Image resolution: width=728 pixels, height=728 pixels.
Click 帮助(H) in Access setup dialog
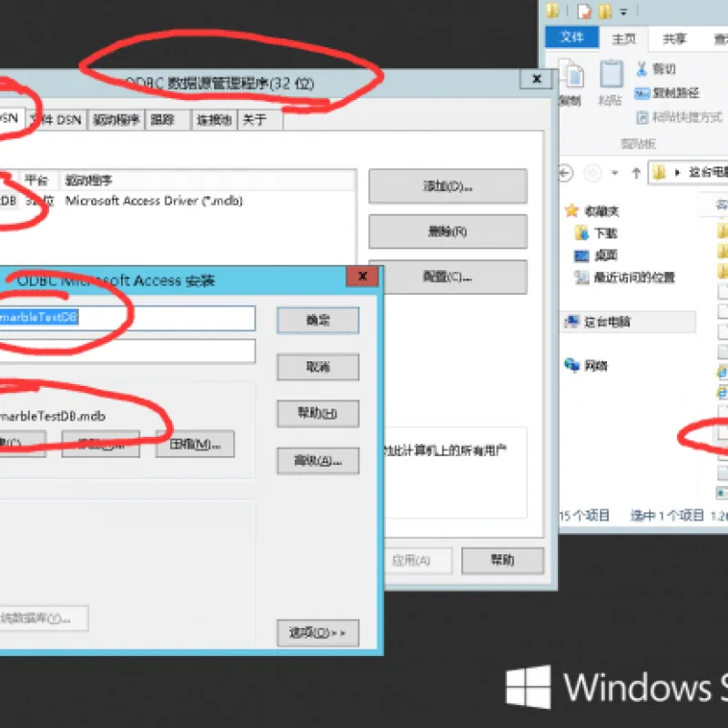point(318,413)
